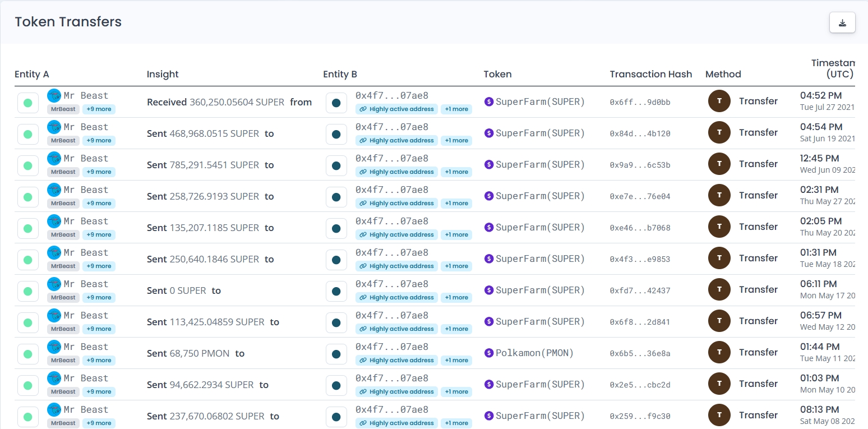
Task: Click Mr Beast avatar in first row
Action: point(54,95)
